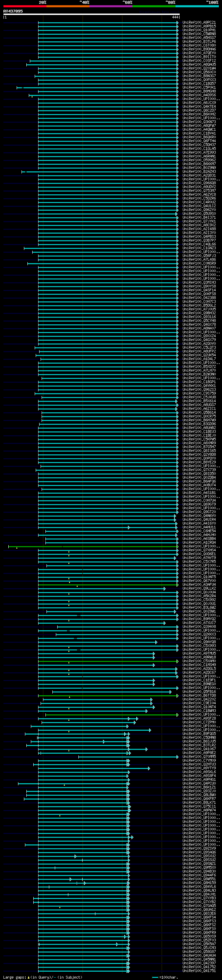This screenshot has width=222, height=980.
Task: Select label UniRef100_B6QKR0
Action: 199,137
